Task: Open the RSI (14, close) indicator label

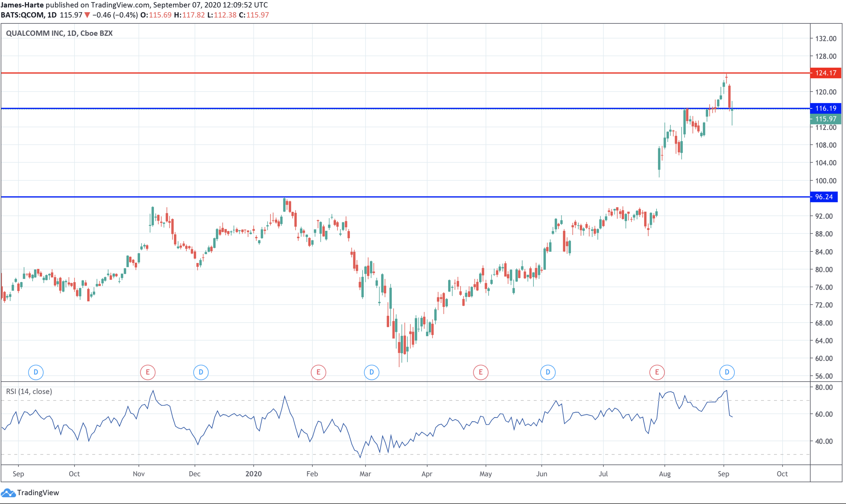Action: click(29, 392)
